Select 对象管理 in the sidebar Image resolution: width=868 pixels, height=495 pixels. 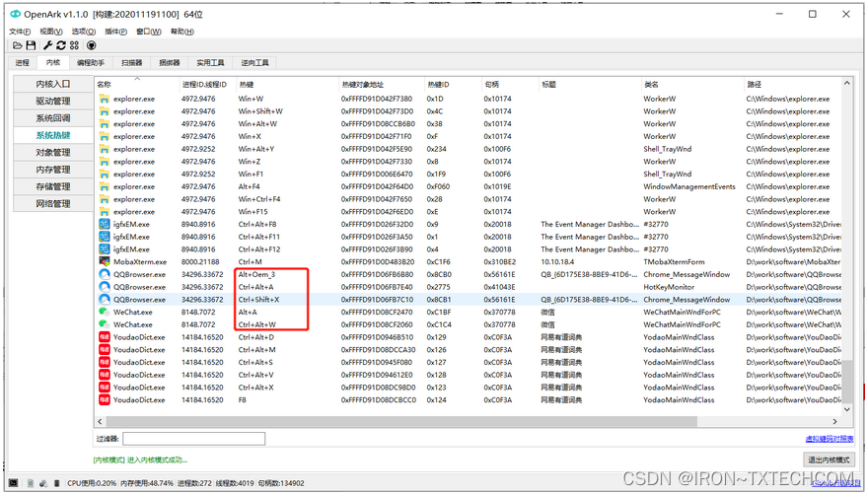click(53, 152)
